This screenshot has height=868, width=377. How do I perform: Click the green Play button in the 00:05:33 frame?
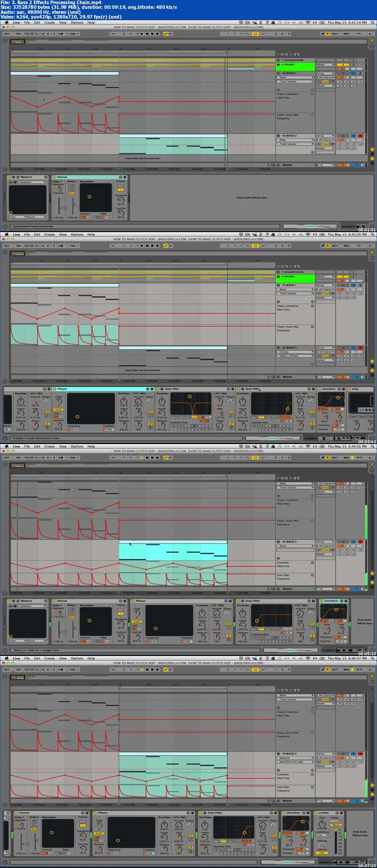pyautogui.click(x=142, y=458)
